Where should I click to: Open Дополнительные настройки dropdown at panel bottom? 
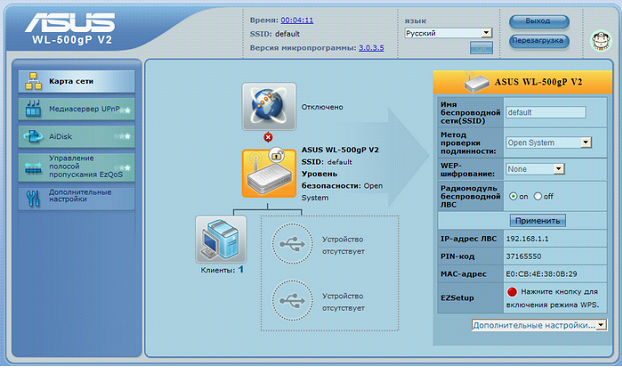(x=539, y=325)
